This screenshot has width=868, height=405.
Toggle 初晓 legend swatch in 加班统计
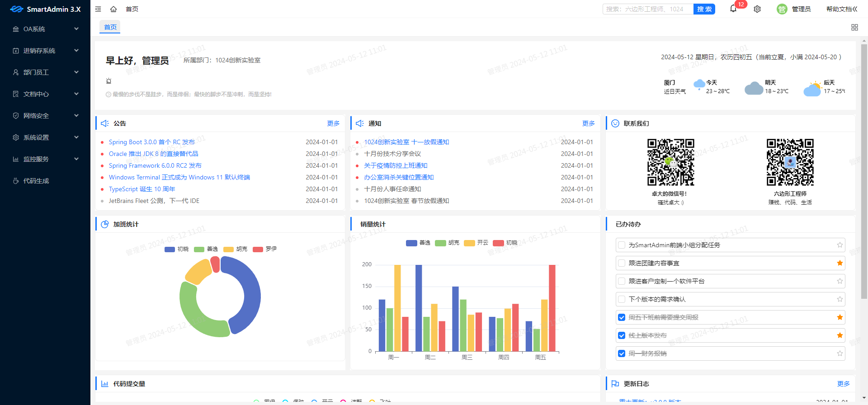170,249
